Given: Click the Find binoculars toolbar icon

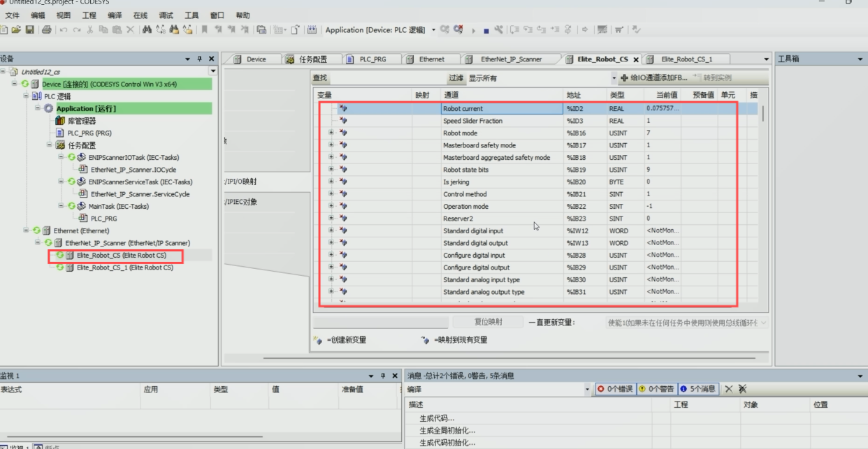Looking at the screenshot, I should click(x=147, y=30).
